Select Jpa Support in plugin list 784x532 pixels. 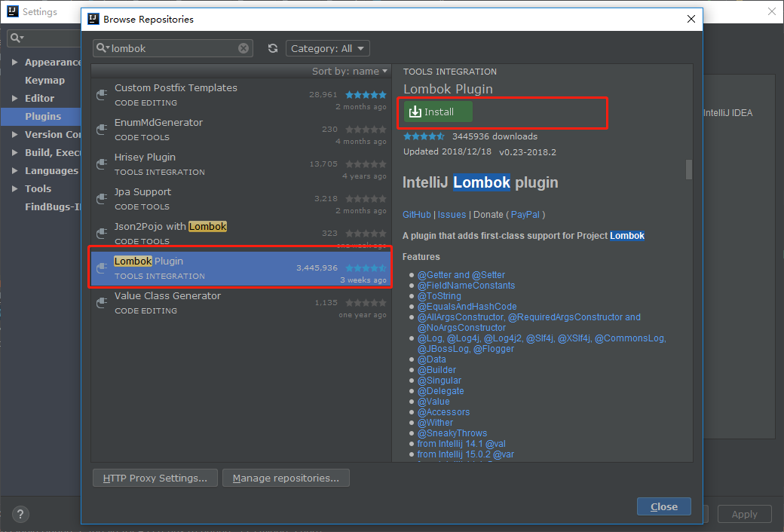(x=241, y=199)
